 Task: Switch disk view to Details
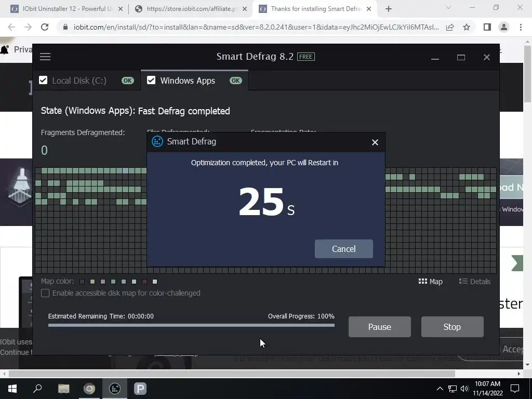[x=474, y=282]
